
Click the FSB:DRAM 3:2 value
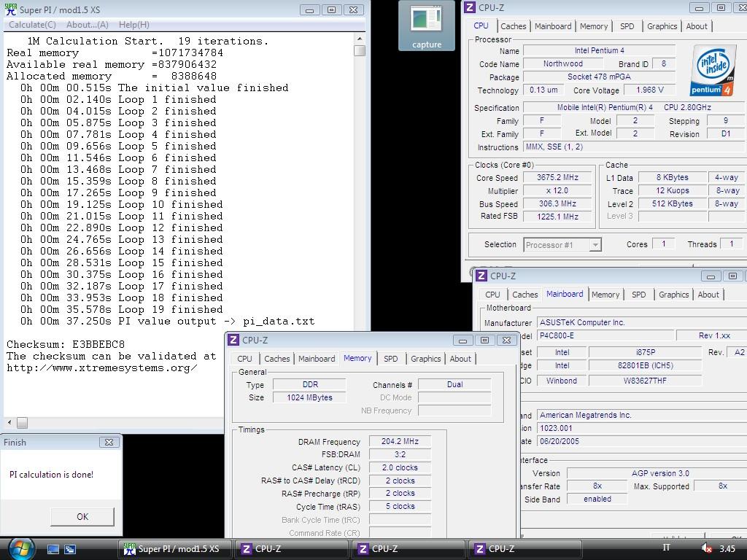pyautogui.click(x=400, y=454)
